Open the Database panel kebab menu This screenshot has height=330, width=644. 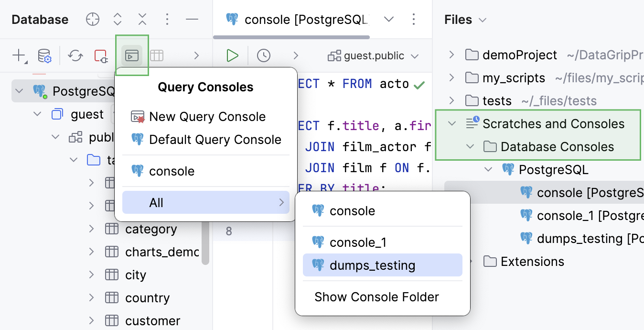pyautogui.click(x=167, y=19)
